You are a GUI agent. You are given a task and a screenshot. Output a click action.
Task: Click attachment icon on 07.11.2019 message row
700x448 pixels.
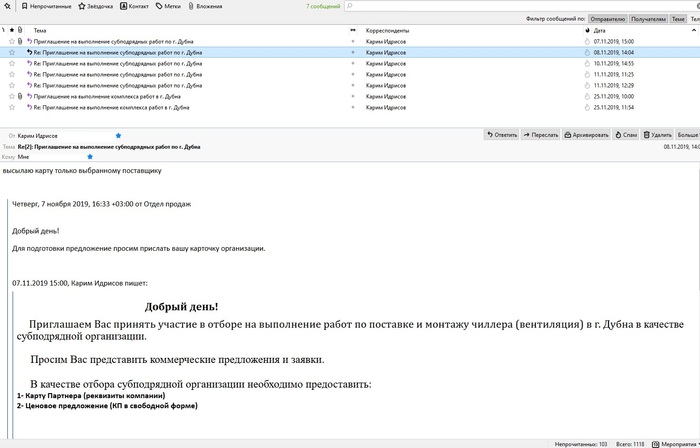click(20, 41)
